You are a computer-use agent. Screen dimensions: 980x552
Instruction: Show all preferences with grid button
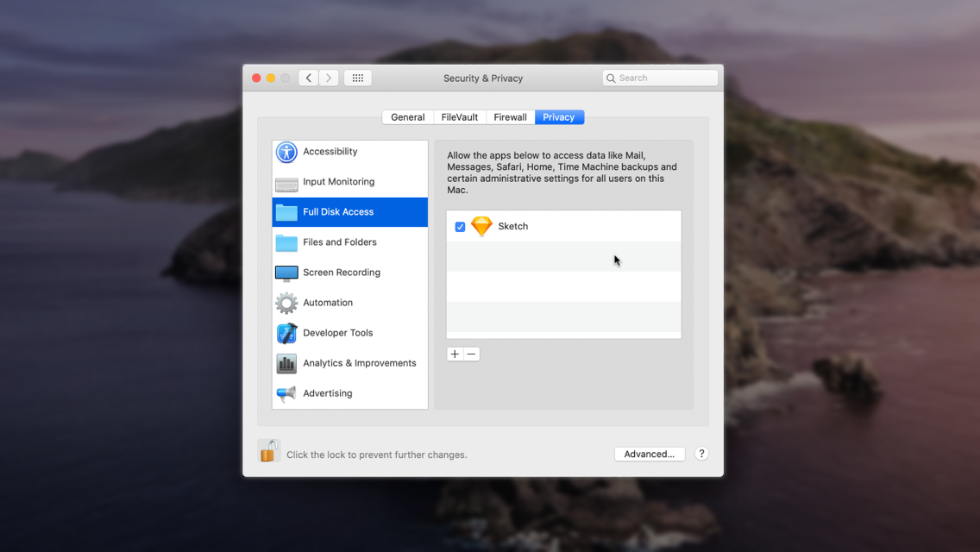pos(358,78)
